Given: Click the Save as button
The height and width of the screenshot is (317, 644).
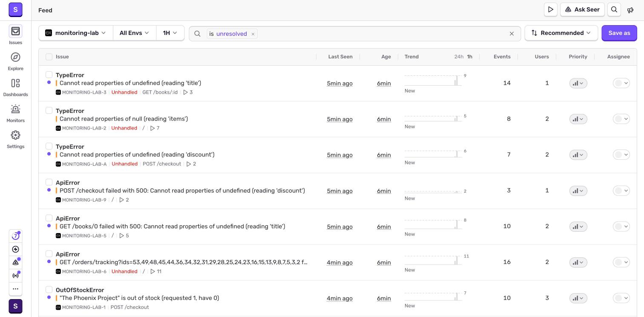Looking at the screenshot, I should click(619, 33).
